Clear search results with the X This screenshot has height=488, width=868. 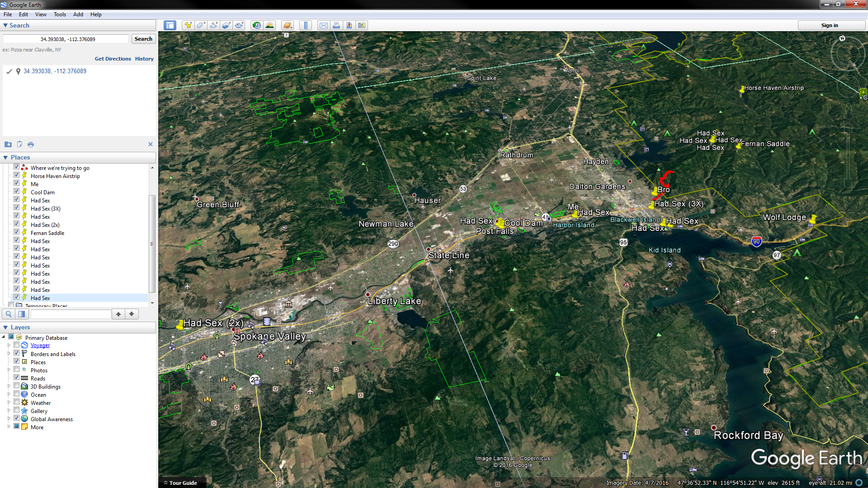click(x=151, y=144)
